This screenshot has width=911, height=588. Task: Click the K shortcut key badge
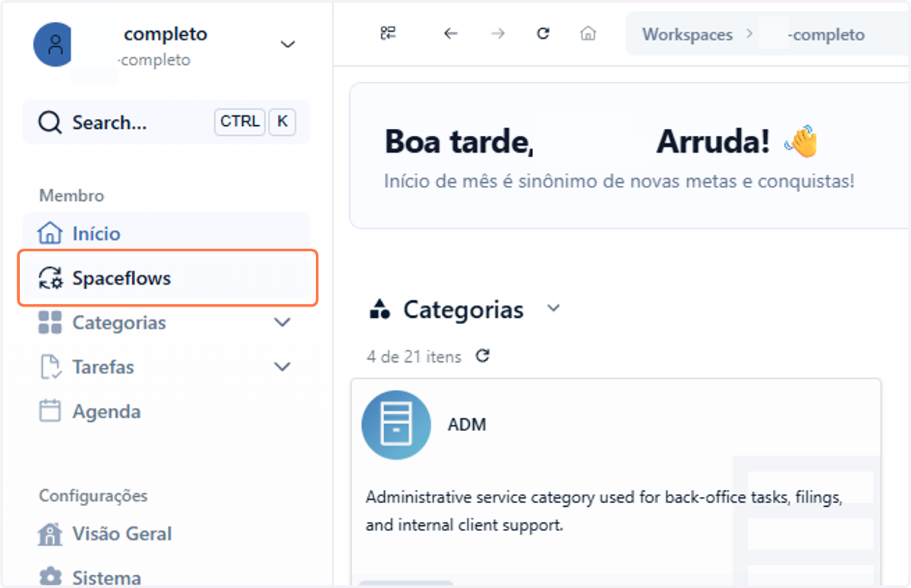(x=282, y=121)
